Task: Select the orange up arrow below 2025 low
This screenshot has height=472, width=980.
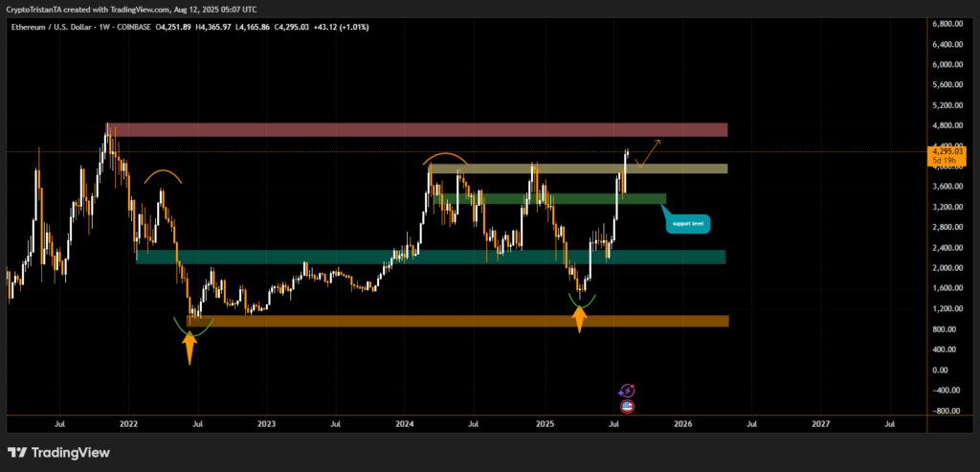Action: coord(579,318)
